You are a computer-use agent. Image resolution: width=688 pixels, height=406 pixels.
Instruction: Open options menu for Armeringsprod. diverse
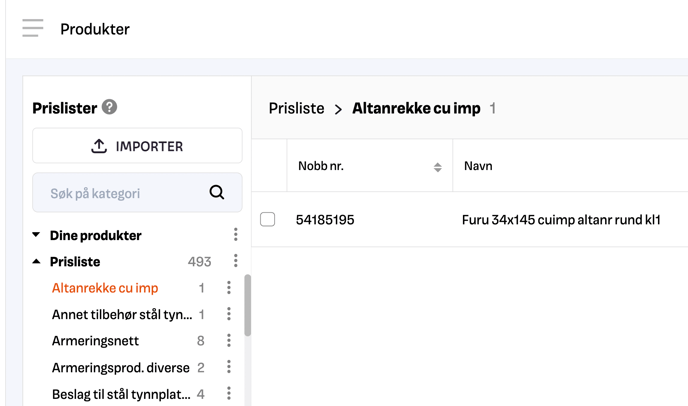point(229,367)
